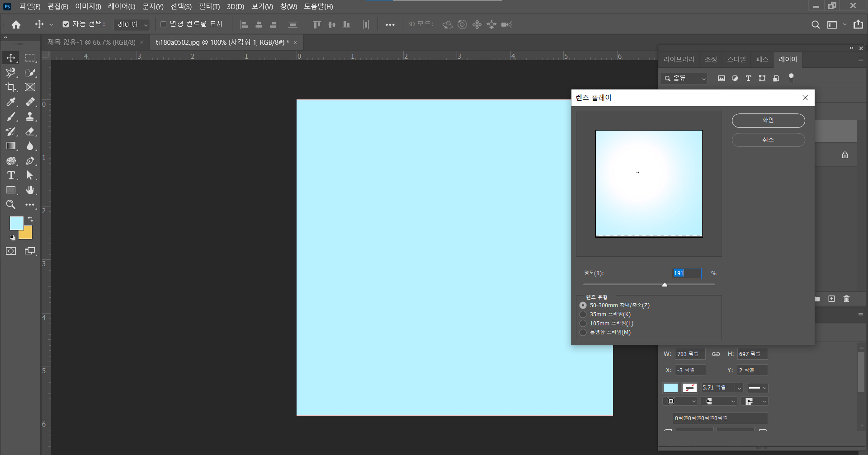Enable 변형 컨트롤 표시 checkbox
This screenshot has height=455, width=868.
(163, 24)
